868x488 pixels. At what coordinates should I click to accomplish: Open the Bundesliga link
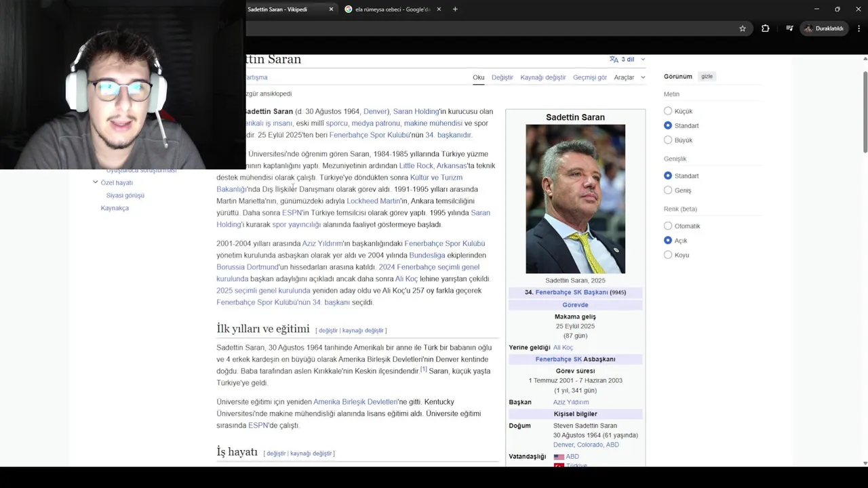click(427, 256)
